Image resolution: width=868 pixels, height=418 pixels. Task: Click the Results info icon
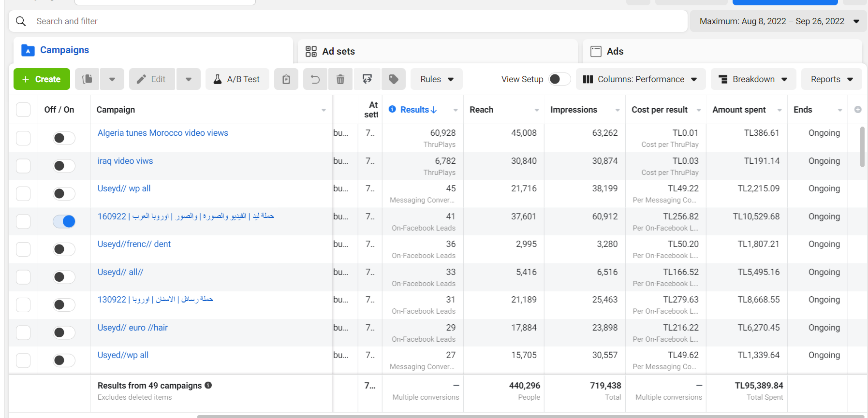(392, 109)
